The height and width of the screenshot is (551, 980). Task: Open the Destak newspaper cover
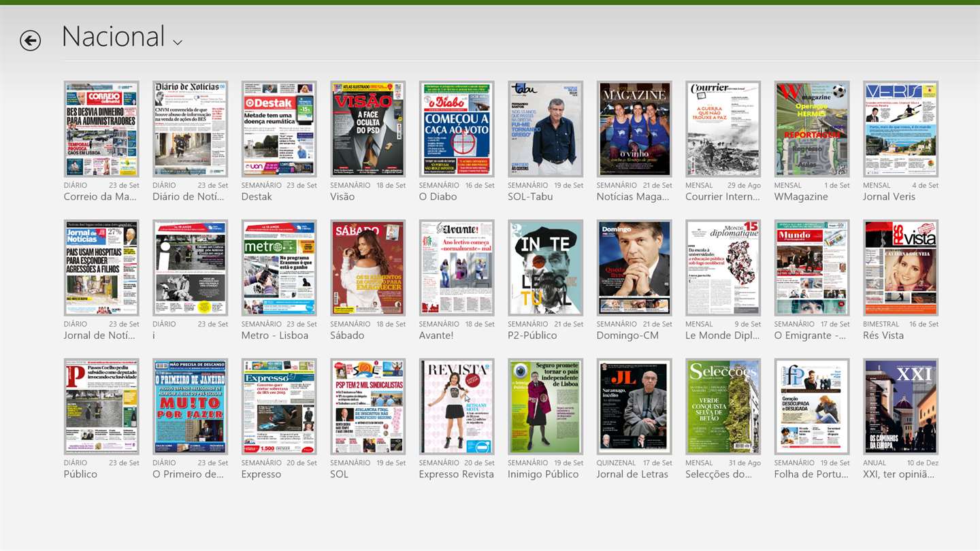[279, 129]
